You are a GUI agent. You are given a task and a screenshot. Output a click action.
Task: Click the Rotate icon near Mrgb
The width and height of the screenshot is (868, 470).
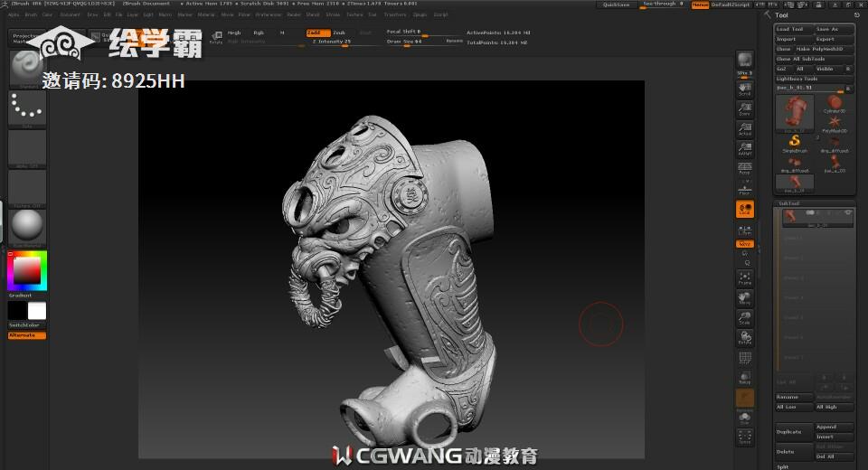pyautogui.click(x=216, y=36)
